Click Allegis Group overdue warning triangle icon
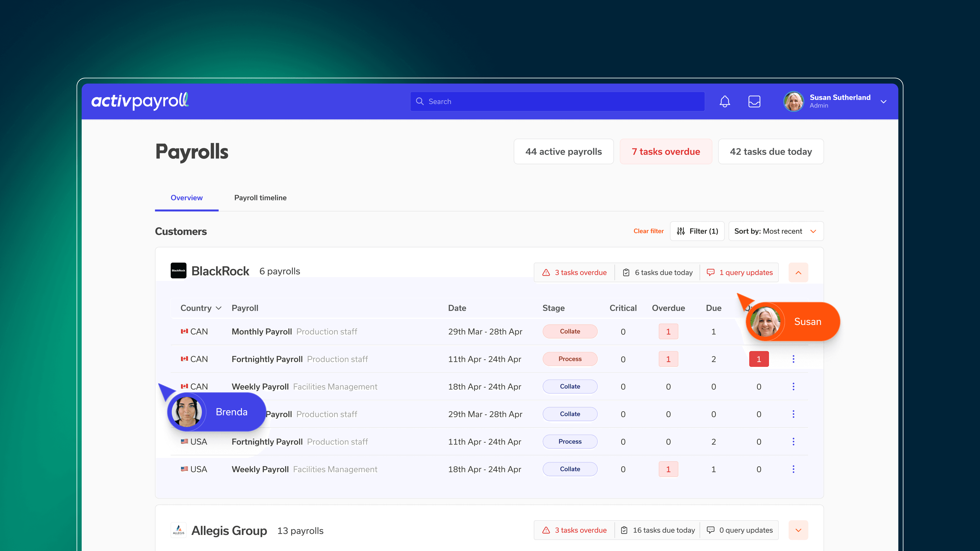 [x=546, y=530]
